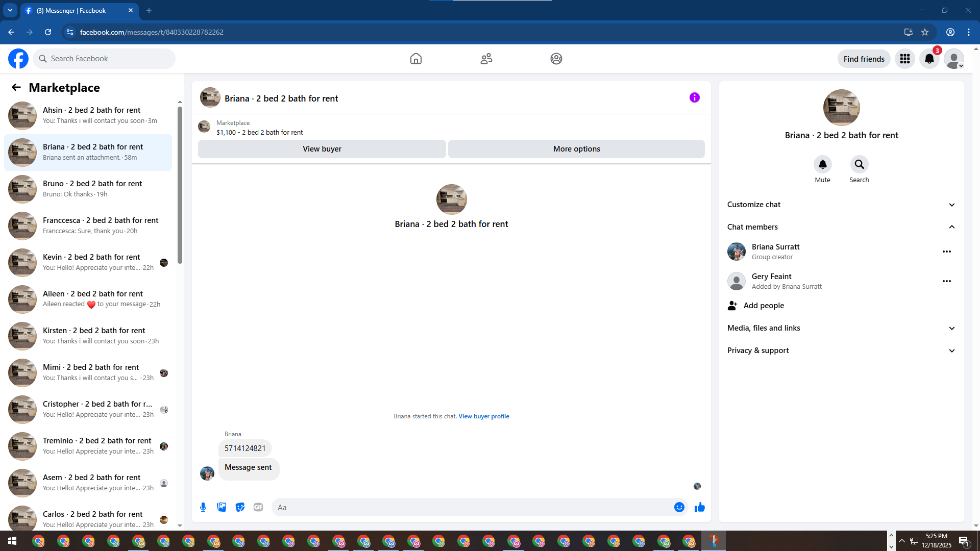Open Chrome three-dot menu
This screenshot has height=551, width=980.
[x=969, y=32]
